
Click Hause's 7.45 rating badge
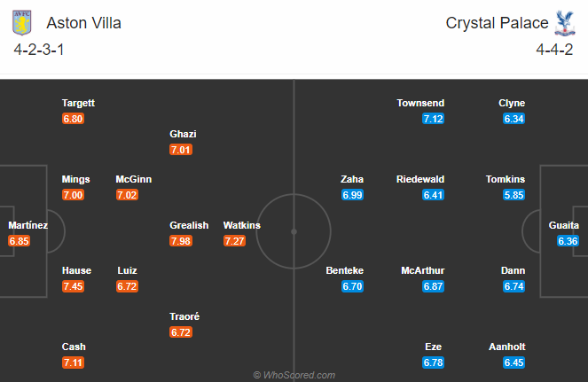73,286
